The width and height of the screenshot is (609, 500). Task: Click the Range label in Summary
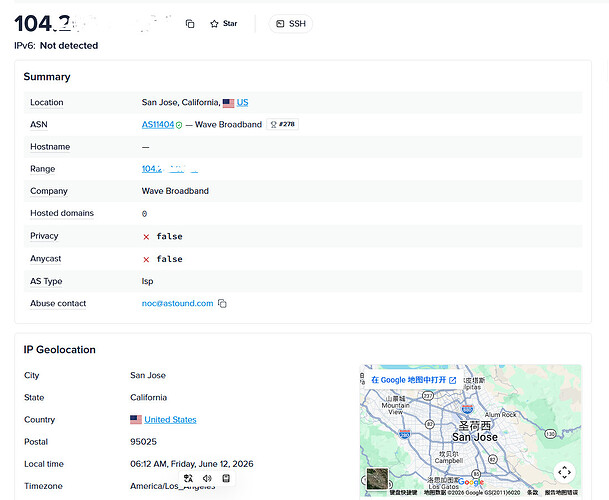click(43, 169)
